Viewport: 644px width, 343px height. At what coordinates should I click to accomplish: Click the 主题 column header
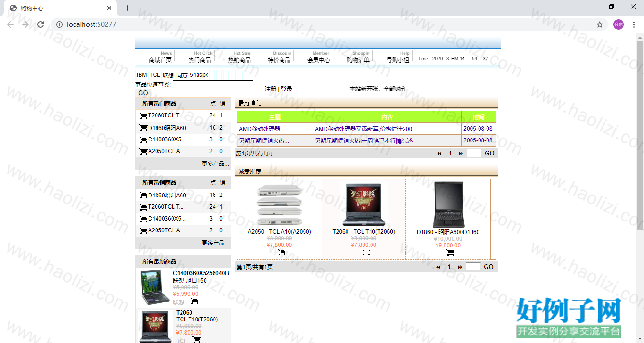pos(275,117)
